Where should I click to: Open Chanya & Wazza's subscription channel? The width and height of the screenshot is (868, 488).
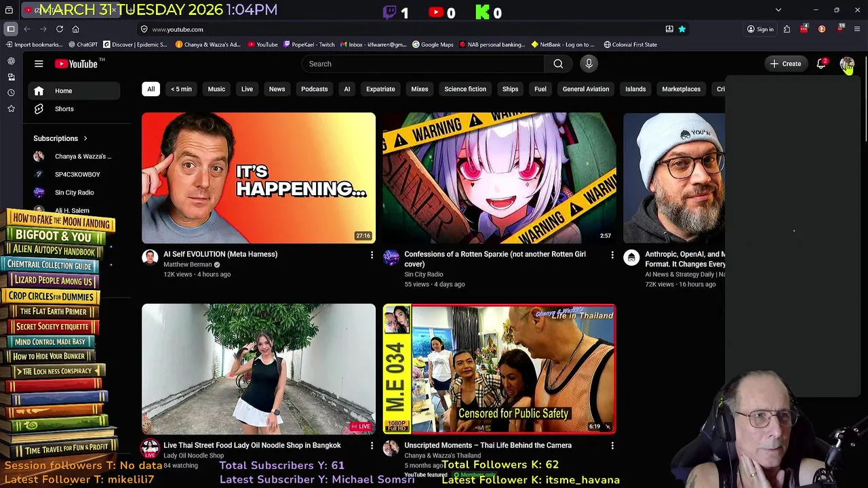tap(74, 157)
